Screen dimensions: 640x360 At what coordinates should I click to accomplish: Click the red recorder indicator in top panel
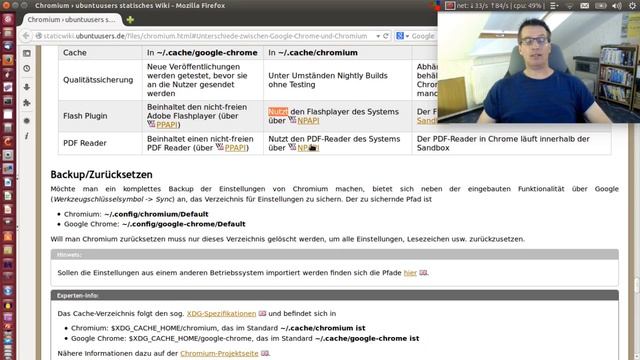tap(449, 6)
